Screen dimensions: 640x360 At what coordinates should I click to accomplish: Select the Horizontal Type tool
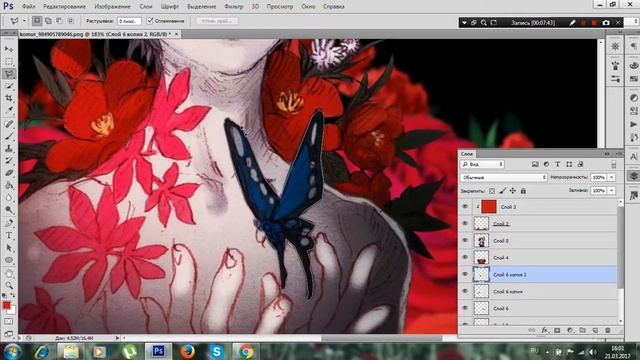[9, 236]
